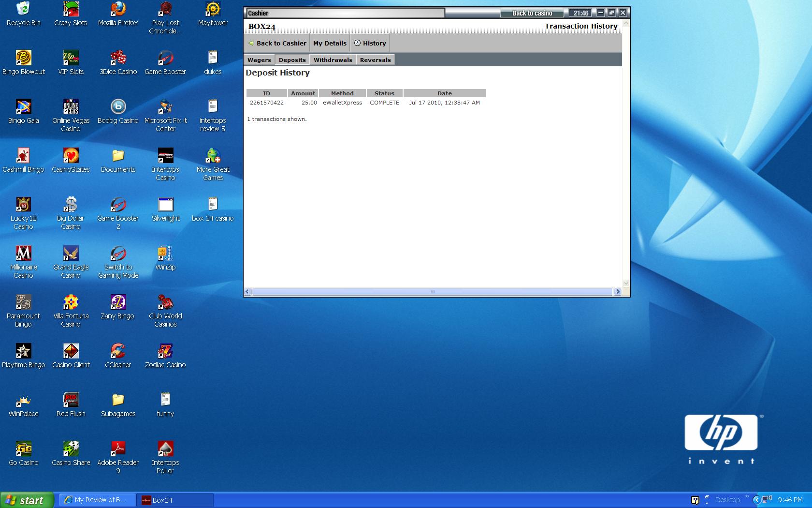Select Red Flush casino icon
Screen dimensions: 812x508
71,405
